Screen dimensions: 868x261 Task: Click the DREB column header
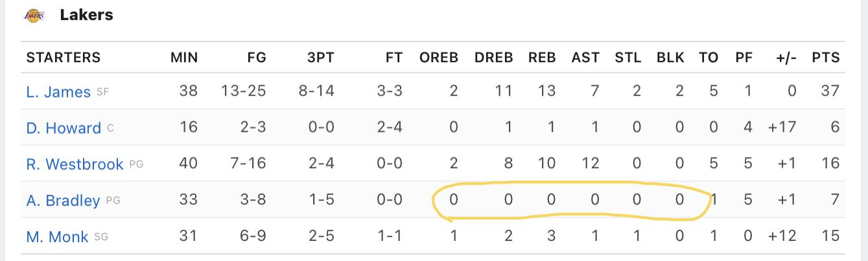click(494, 57)
